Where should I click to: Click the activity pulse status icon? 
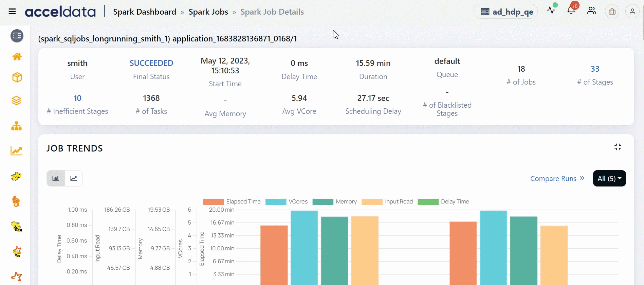[x=551, y=11]
